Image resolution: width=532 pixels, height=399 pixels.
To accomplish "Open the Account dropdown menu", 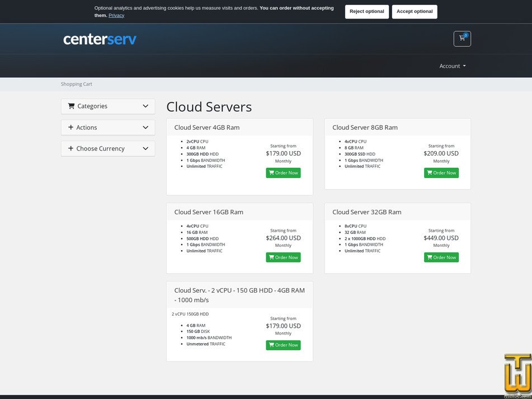I will (x=452, y=66).
